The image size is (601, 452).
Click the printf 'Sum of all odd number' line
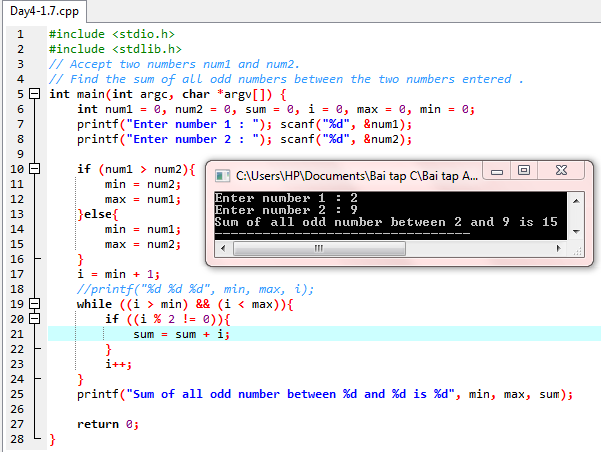coord(325,394)
